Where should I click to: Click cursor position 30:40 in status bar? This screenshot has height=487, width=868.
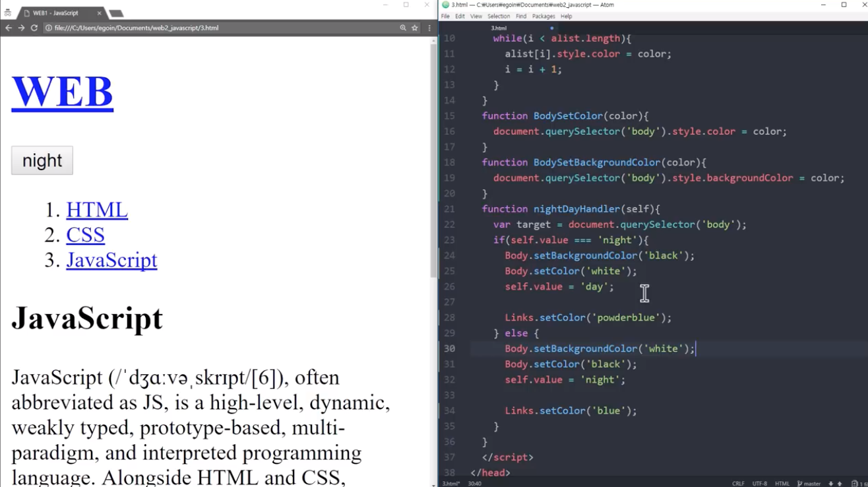pyautogui.click(x=474, y=484)
